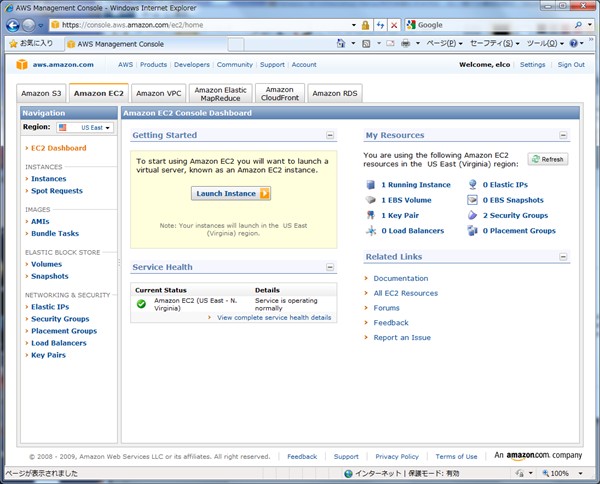Click the RSS feeds icon

click(x=366, y=44)
